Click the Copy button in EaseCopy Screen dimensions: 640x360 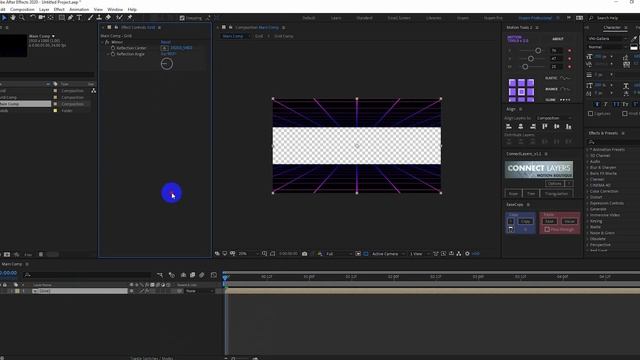525,221
